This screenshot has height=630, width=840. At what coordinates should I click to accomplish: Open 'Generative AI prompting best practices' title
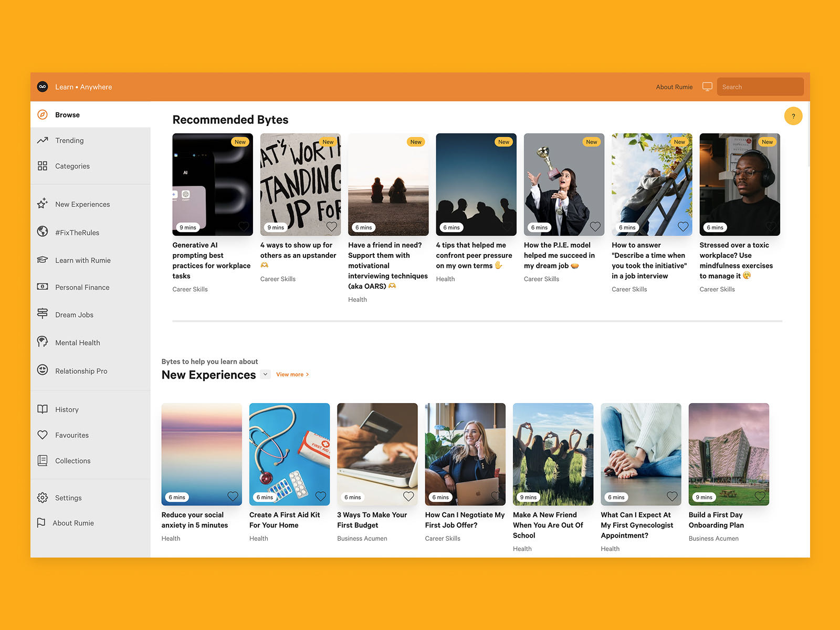point(211,260)
